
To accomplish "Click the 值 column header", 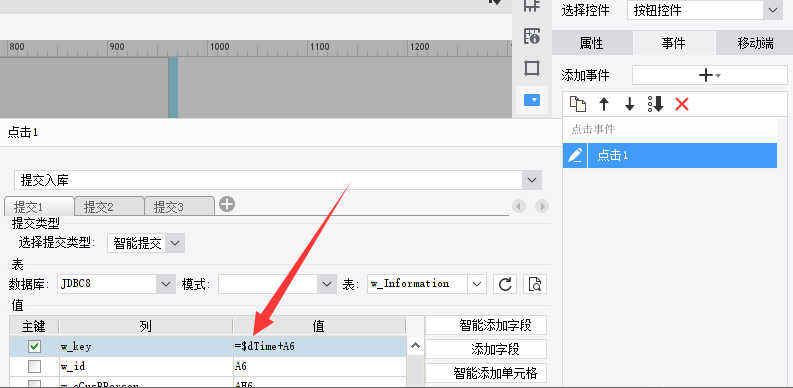I will (x=319, y=326).
